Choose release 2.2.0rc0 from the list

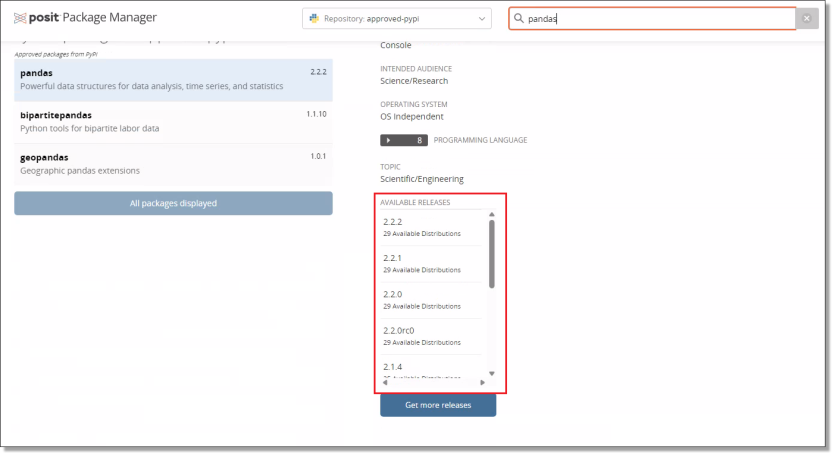point(400,330)
